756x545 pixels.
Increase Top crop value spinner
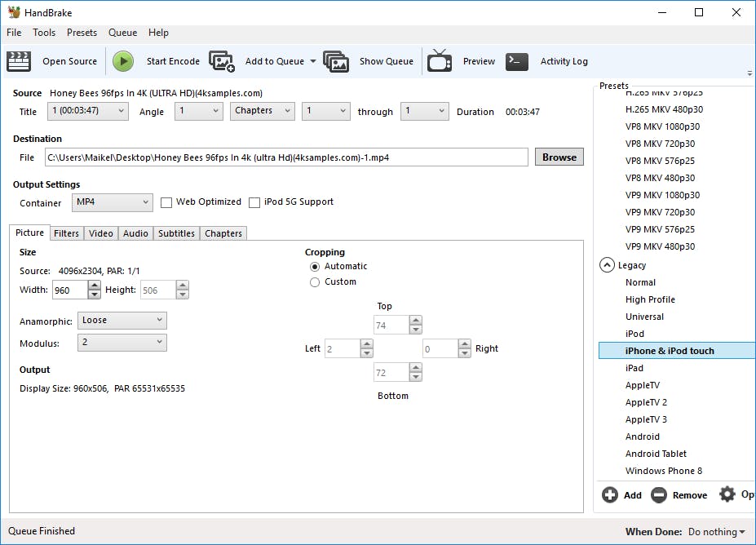[x=416, y=320]
